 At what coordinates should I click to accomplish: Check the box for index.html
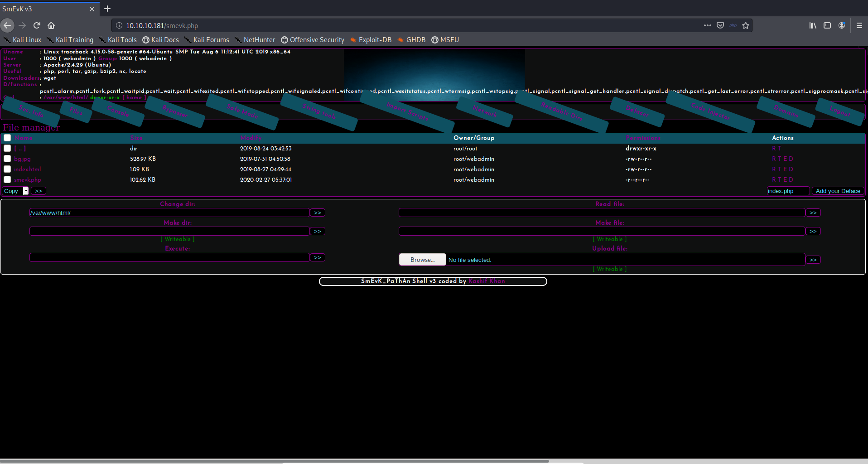pos(7,169)
